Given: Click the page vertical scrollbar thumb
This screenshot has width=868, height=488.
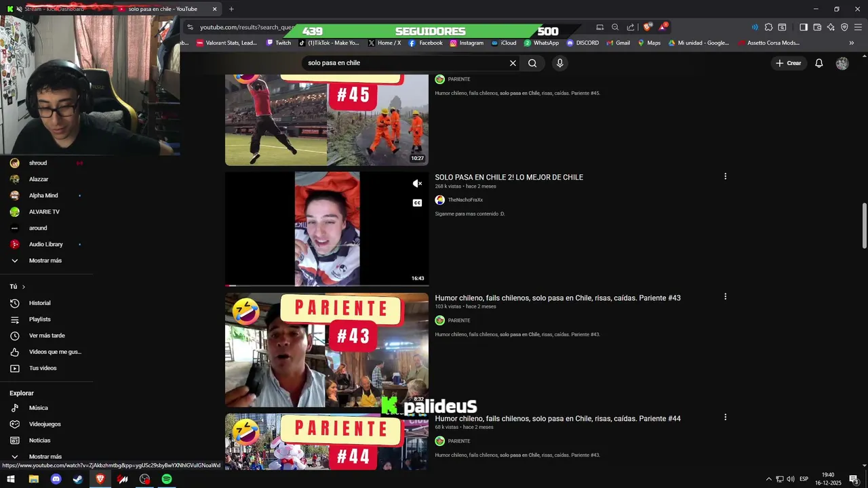Looking at the screenshot, I should click(864, 226).
